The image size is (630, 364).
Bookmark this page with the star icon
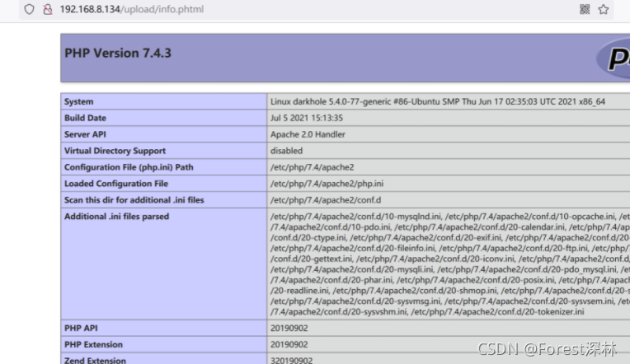[603, 9]
